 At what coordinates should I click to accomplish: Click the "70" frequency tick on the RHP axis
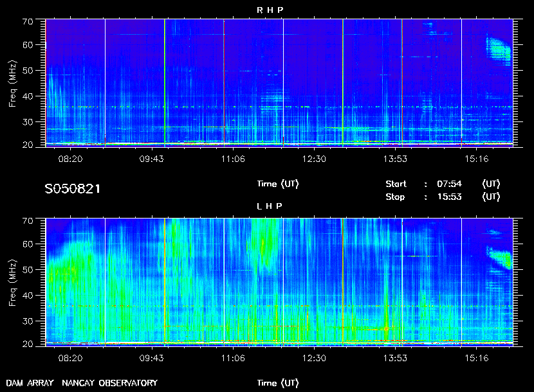click(x=28, y=21)
